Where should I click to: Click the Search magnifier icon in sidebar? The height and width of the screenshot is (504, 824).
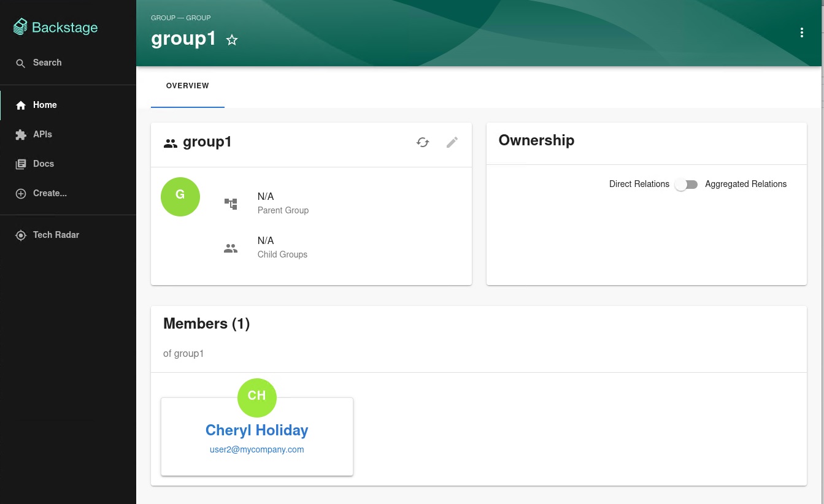pyautogui.click(x=21, y=63)
